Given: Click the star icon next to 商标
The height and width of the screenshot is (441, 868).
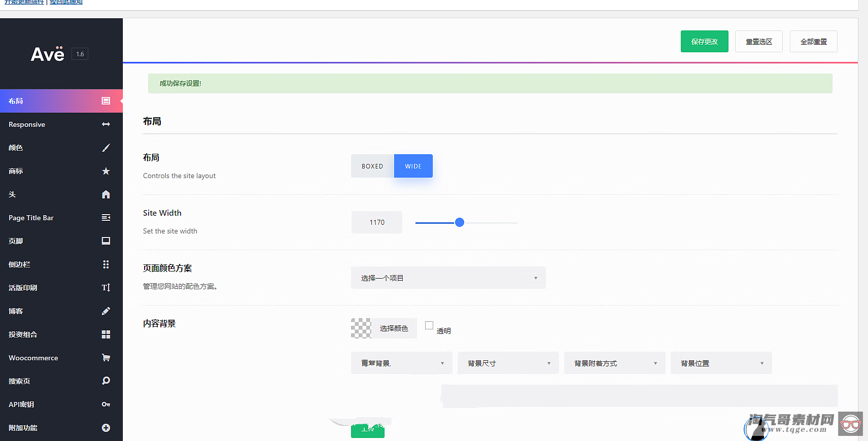Looking at the screenshot, I should (x=106, y=171).
